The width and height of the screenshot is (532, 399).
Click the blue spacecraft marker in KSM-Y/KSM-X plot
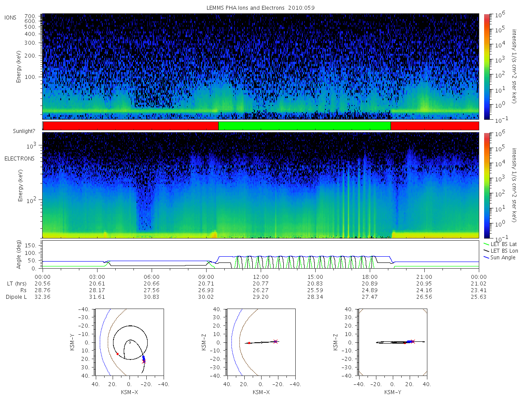pyautogui.click(x=143, y=358)
